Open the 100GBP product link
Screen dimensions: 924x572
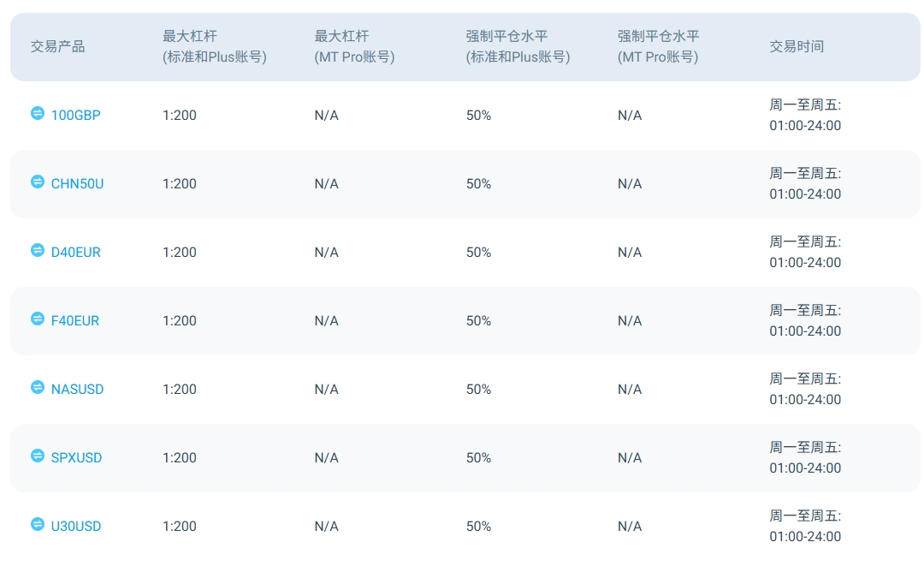pyautogui.click(x=75, y=115)
